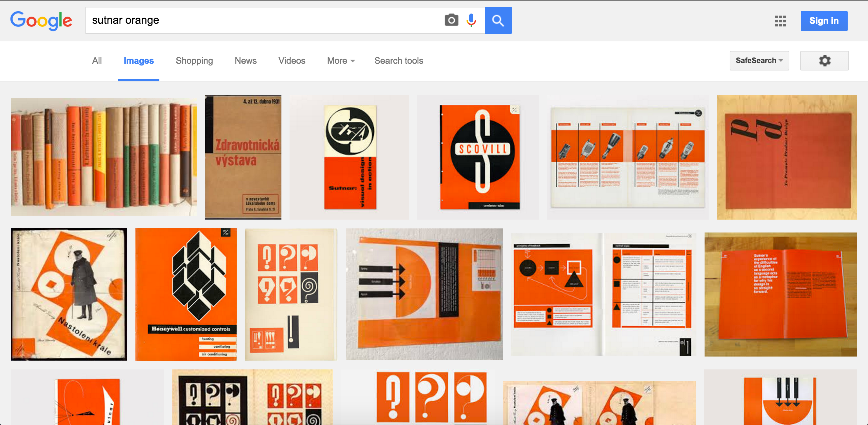Viewport: 868px width, 425px height.
Task: Expand the More search categories menu
Action: click(x=341, y=61)
